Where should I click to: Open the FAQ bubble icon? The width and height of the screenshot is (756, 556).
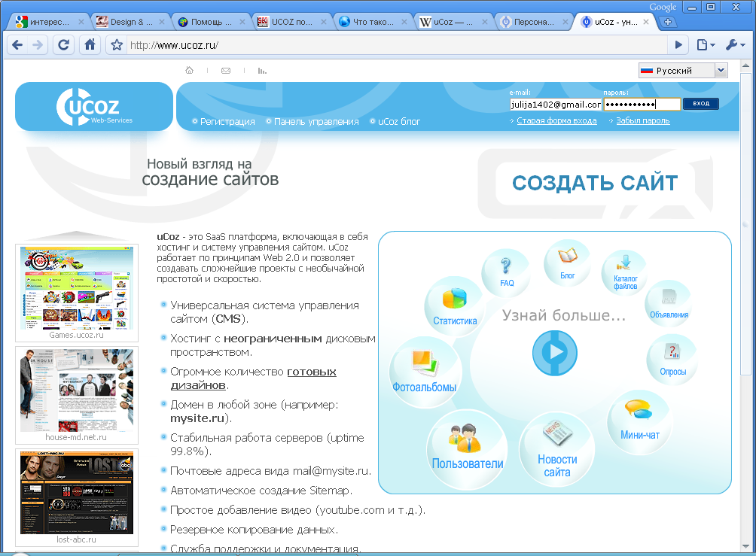506,272
